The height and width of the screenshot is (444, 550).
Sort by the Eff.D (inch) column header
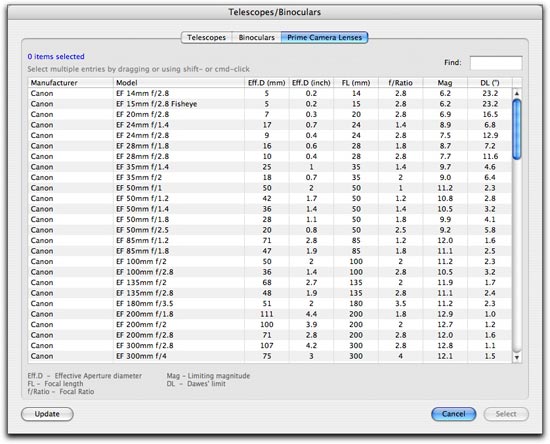click(x=311, y=83)
